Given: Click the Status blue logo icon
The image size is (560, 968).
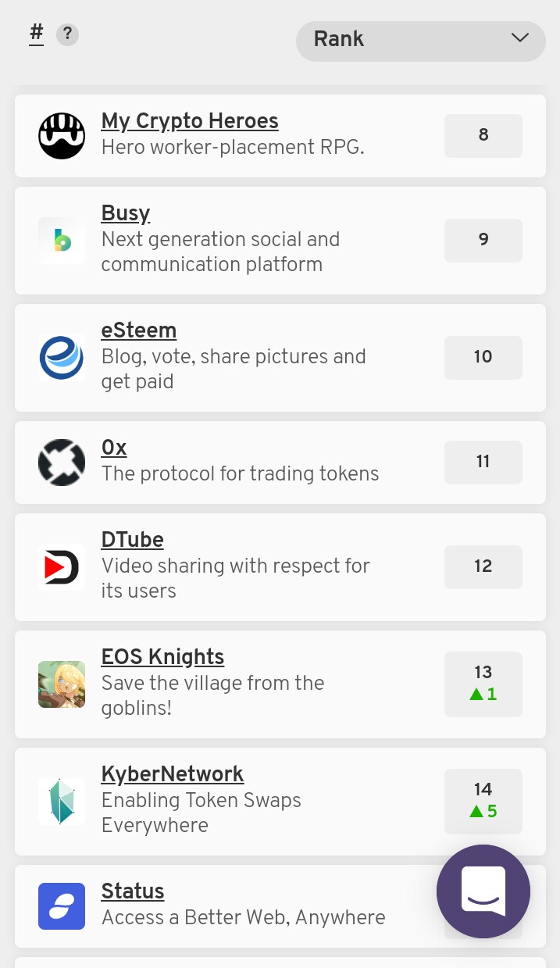Looking at the screenshot, I should pyautogui.click(x=62, y=906).
